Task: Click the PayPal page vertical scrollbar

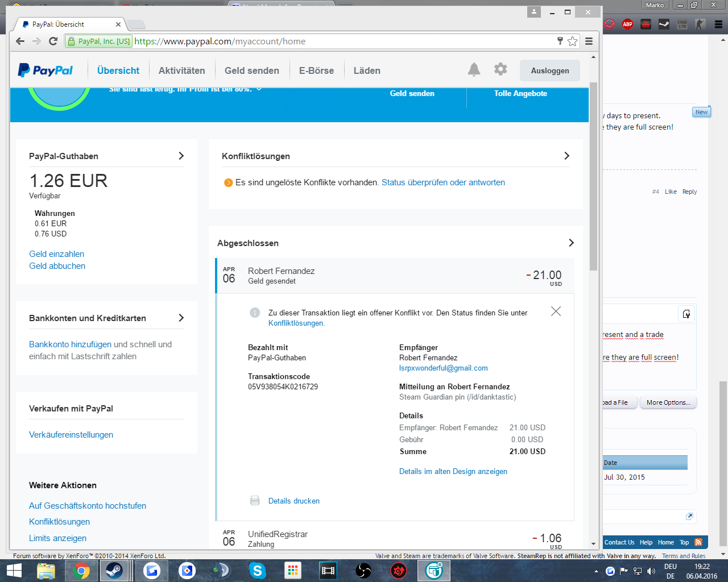Action: coord(593,176)
